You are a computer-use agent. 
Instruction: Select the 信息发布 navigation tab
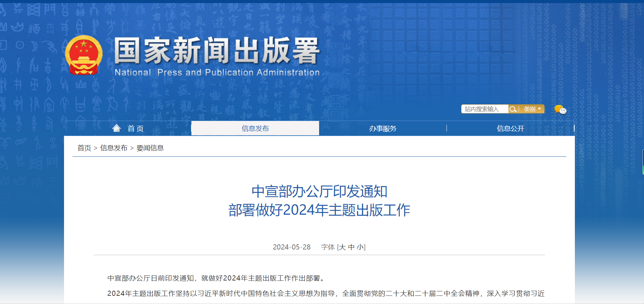tap(255, 128)
